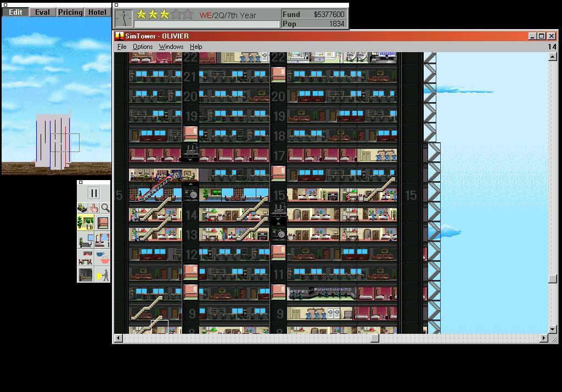Open the map window's control box

point(5,5)
